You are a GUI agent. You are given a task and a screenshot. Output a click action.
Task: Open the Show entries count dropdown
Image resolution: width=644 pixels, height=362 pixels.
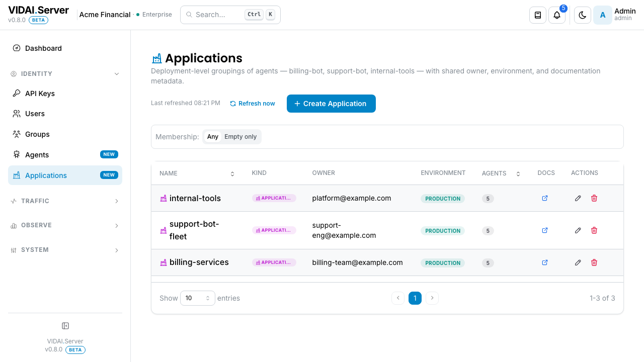[198, 298]
